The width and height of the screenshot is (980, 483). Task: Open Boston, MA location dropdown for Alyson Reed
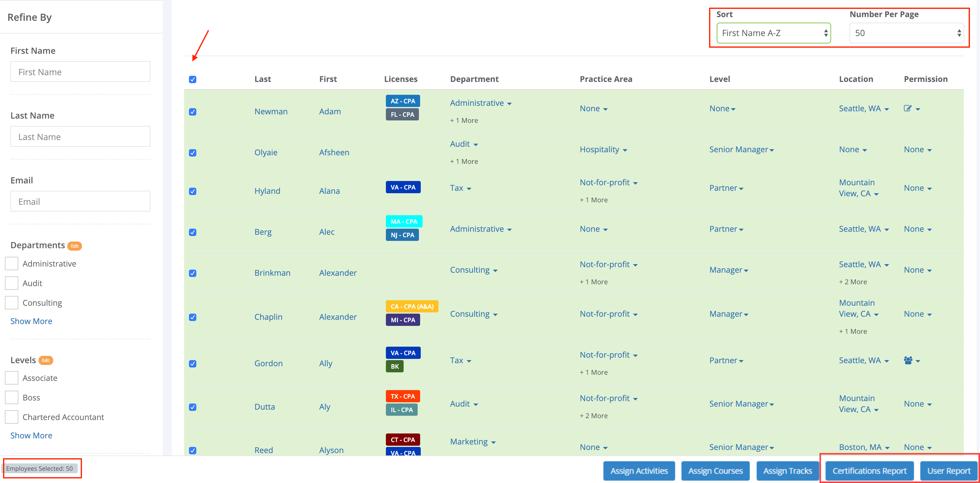tap(864, 447)
